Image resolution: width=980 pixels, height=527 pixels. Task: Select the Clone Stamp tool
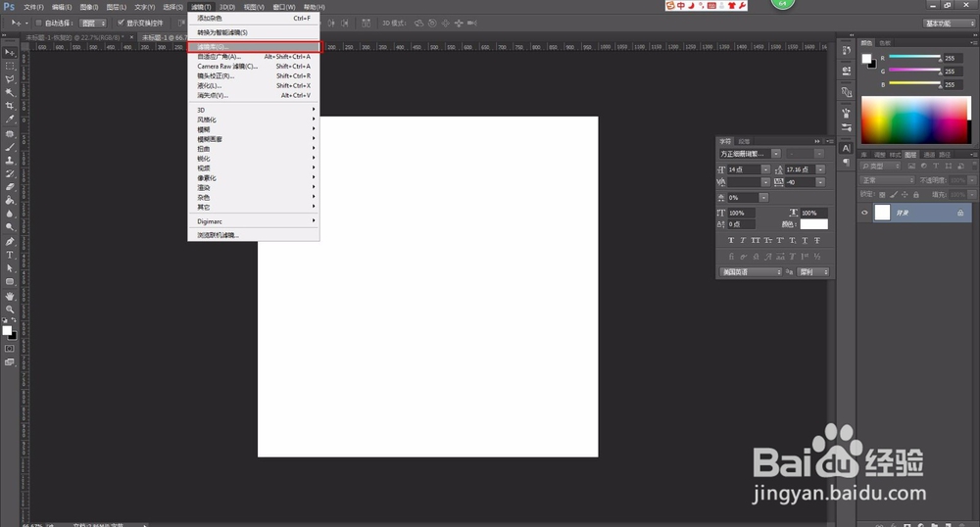click(x=10, y=161)
